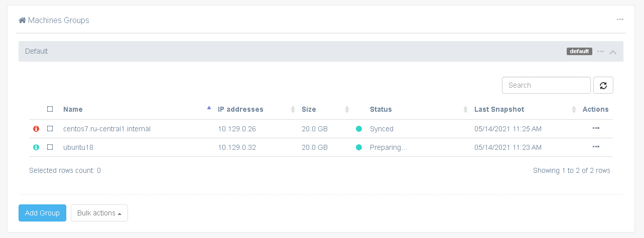This screenshot has width=644, height=238.
Task: Click the Preparing status dot for ubuntu18
Action: (359, 147)
